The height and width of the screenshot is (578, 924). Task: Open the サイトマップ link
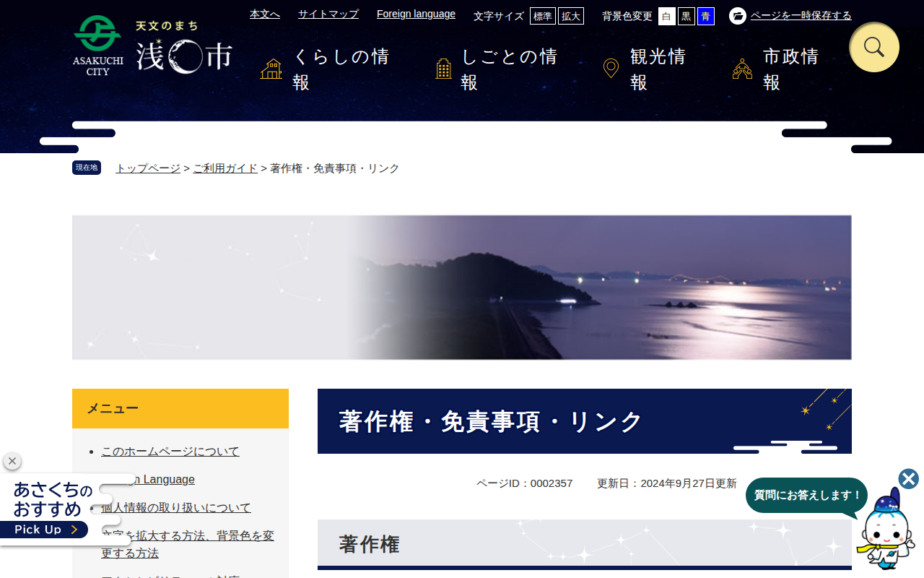point(328,14)
